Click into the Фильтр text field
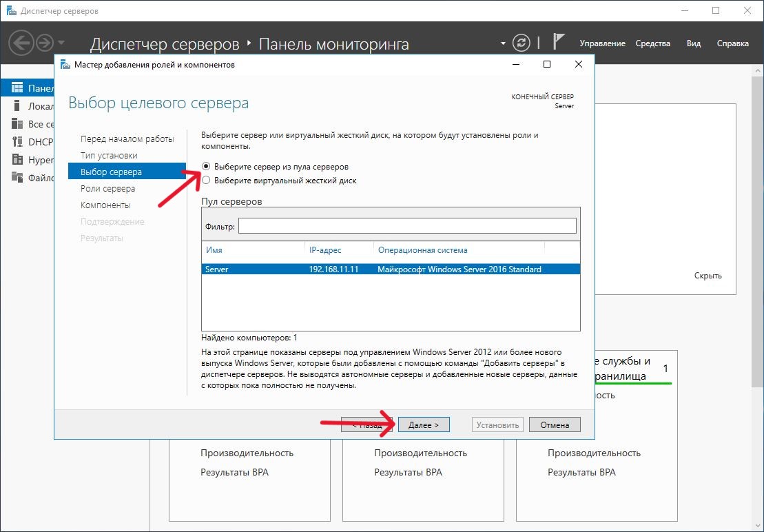This screenshot has height=532, width=764. tap(406, 226)
